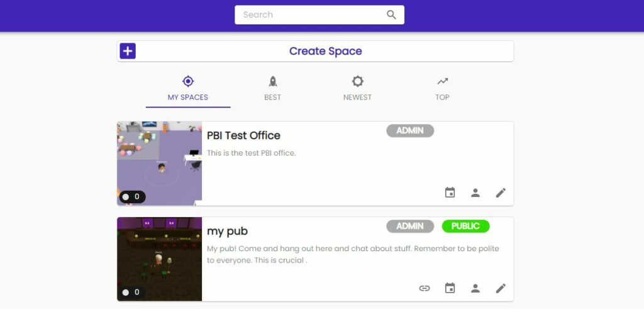Click ADMIN badge on my pub
Viewport: 644px width, 309px height.
(x=410, y=226)
